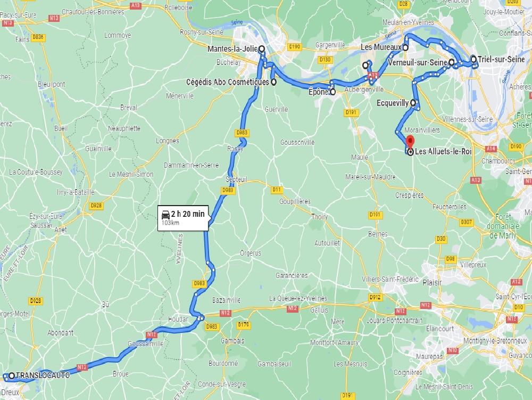Click the D983 road shield near Septeuil

[x=227, y=191]
